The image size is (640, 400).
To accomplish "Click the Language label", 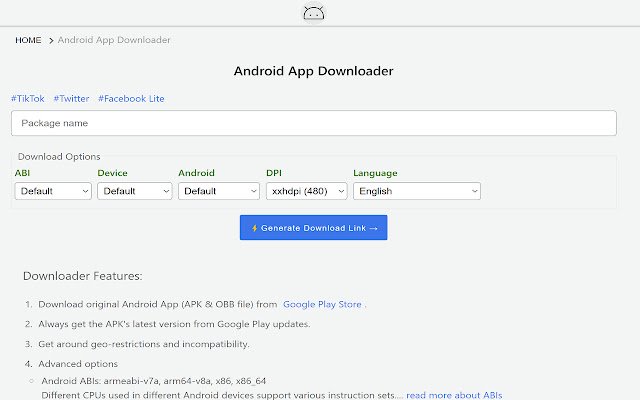I will pos(375,173).
